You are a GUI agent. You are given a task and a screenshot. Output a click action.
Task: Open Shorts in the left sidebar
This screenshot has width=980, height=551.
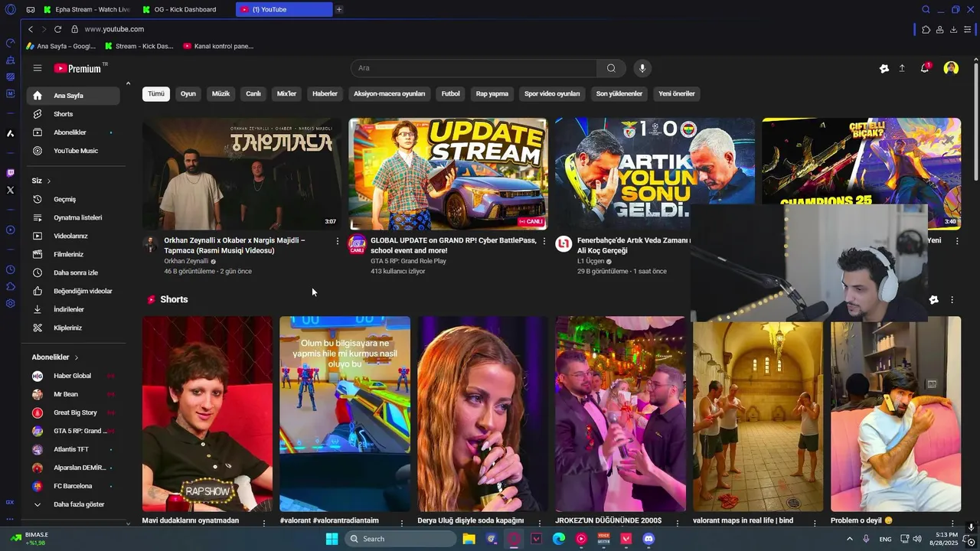click(73, 114)
